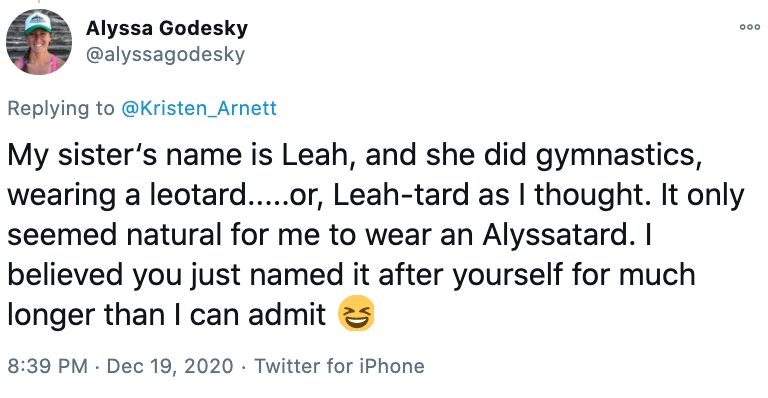Screen dimensions: 768x398
Task: Click the Dec 19, 2020 date
Action: click(169, 366)
